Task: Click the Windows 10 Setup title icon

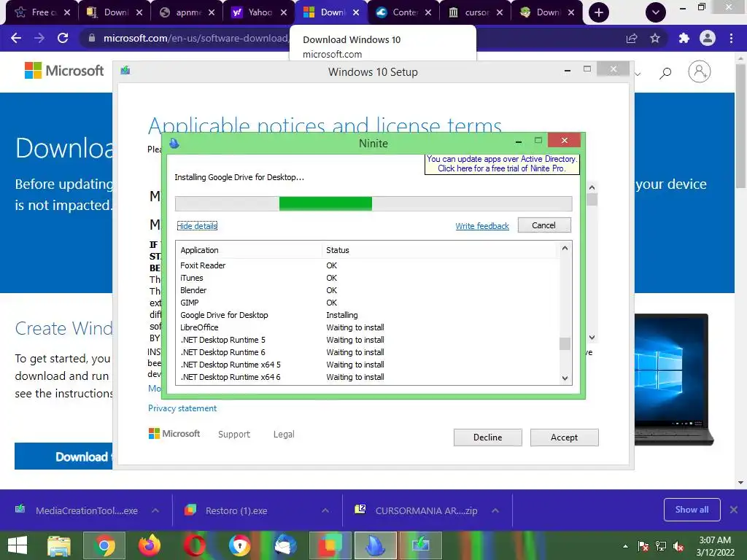Action: pos(125,71)
